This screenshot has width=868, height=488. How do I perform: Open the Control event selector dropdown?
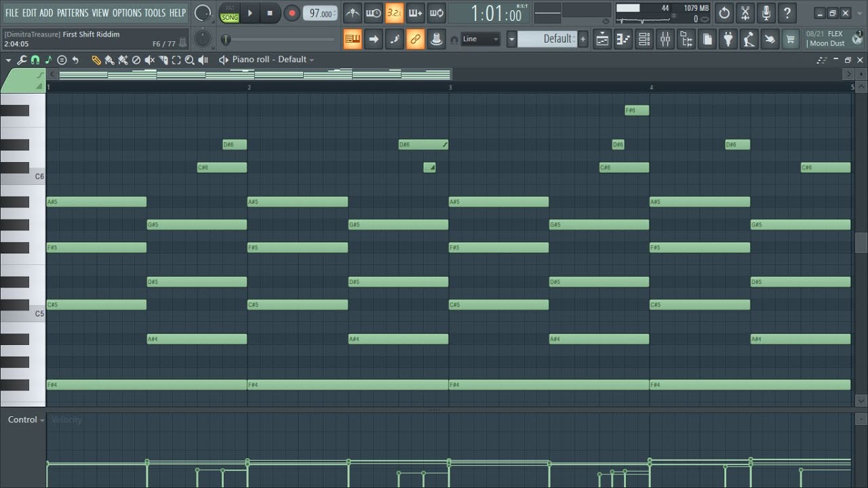[x=26, y=420]
